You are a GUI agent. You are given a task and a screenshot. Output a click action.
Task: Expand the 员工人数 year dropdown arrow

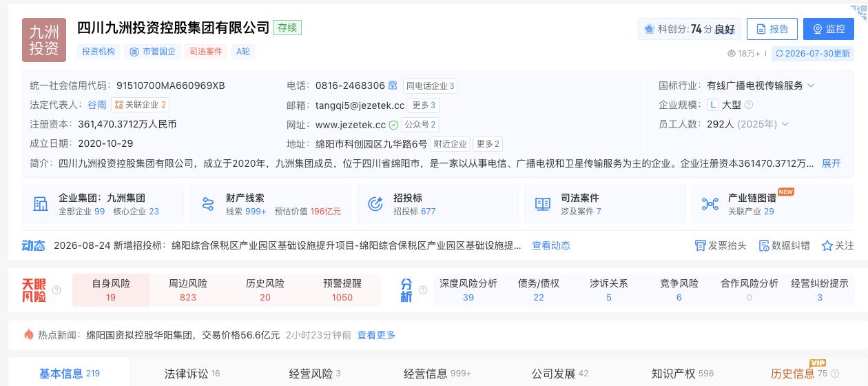(x=785, y=124)
